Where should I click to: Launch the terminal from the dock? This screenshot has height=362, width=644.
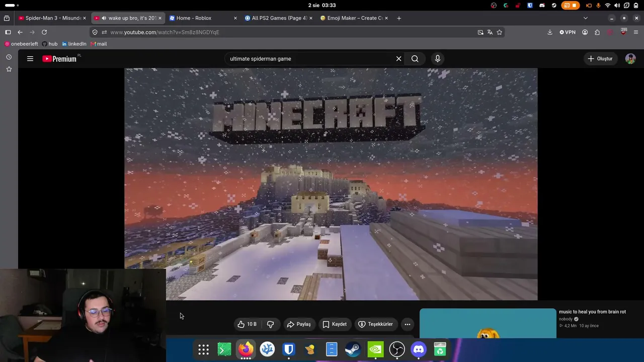tap(224, 349)
